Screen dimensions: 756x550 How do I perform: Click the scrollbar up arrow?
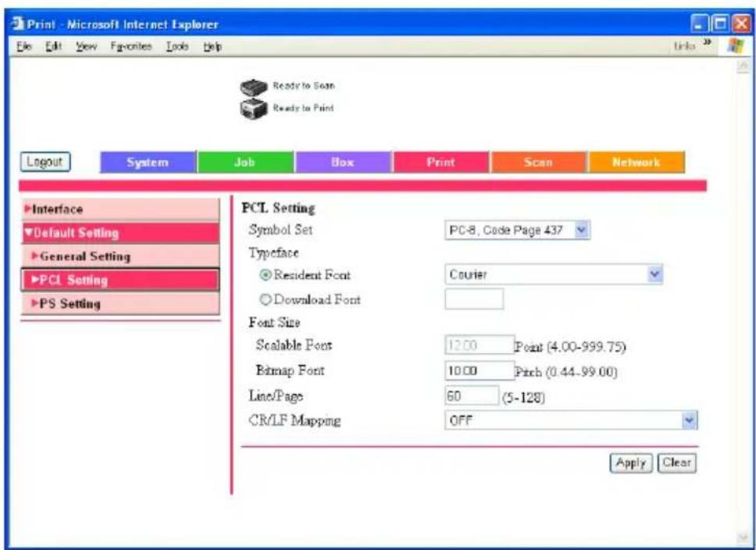pos(743,68)
